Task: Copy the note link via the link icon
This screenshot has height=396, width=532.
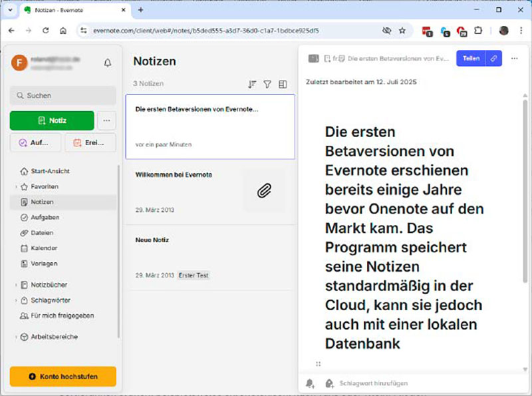Action: click(493, 59)
